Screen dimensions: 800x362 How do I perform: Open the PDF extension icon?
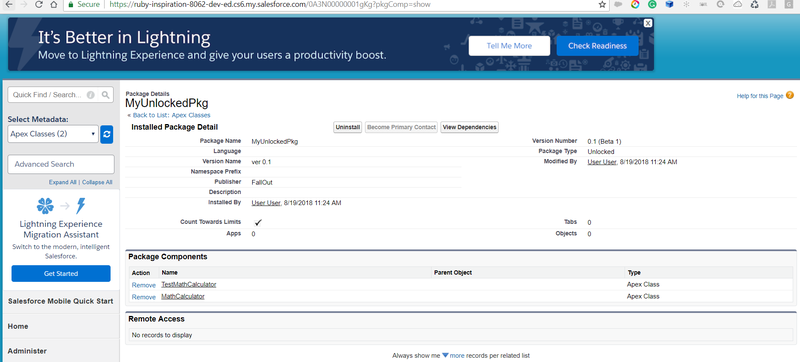772,4
